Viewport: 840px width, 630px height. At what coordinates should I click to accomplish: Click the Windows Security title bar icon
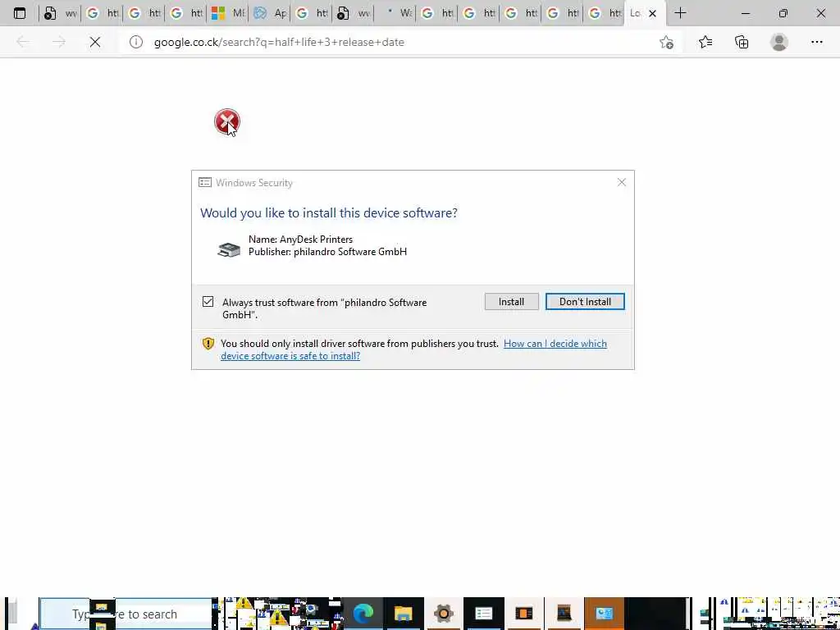pyautogui.click(x=204, y=183)
